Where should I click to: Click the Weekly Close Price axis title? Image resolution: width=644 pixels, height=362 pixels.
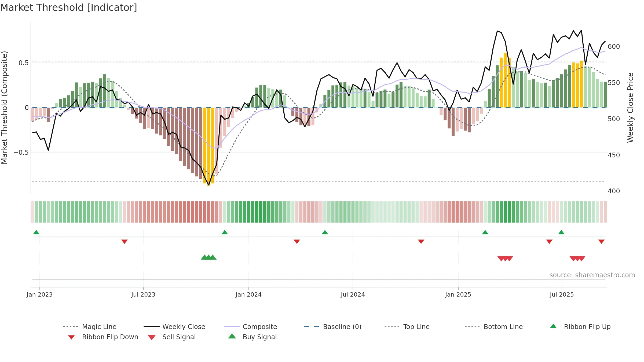tap(630, 108)
